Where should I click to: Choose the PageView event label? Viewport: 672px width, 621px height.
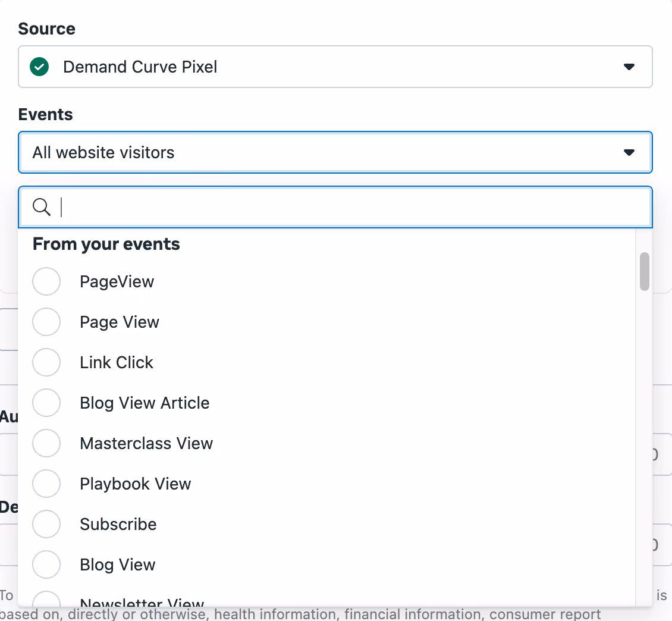click(x=117, y=281)
